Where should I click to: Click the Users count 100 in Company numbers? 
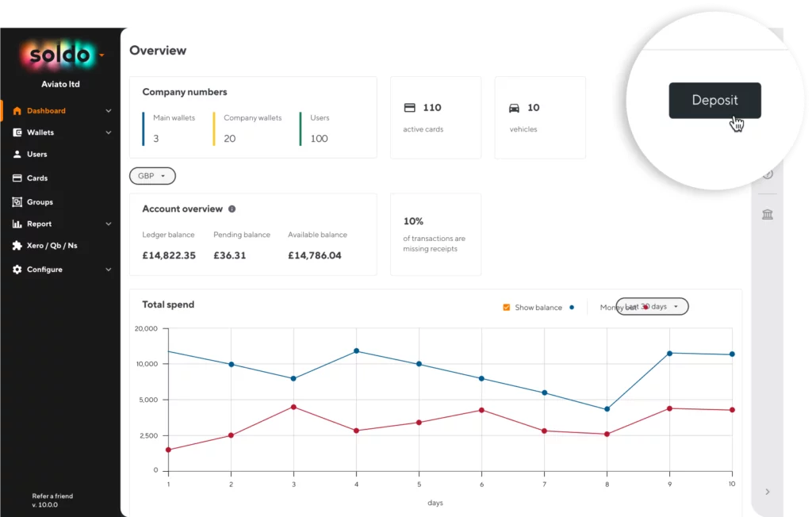coord(319,138)
